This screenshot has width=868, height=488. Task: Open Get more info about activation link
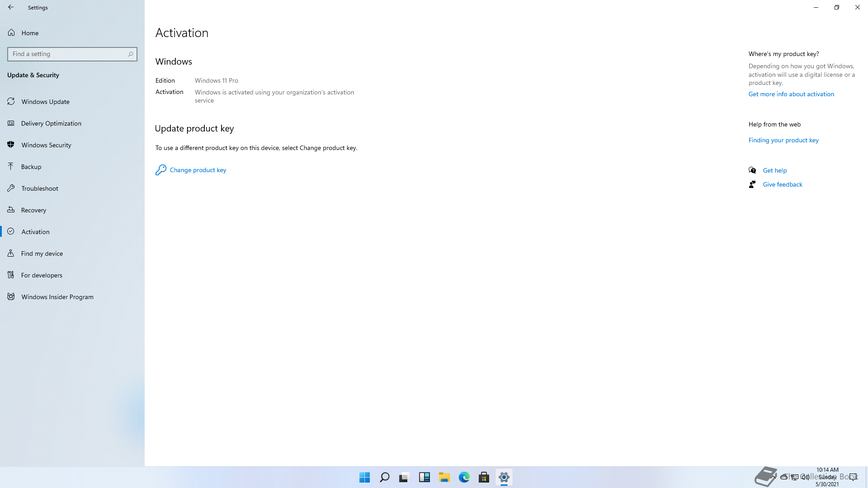coord(791,94)
